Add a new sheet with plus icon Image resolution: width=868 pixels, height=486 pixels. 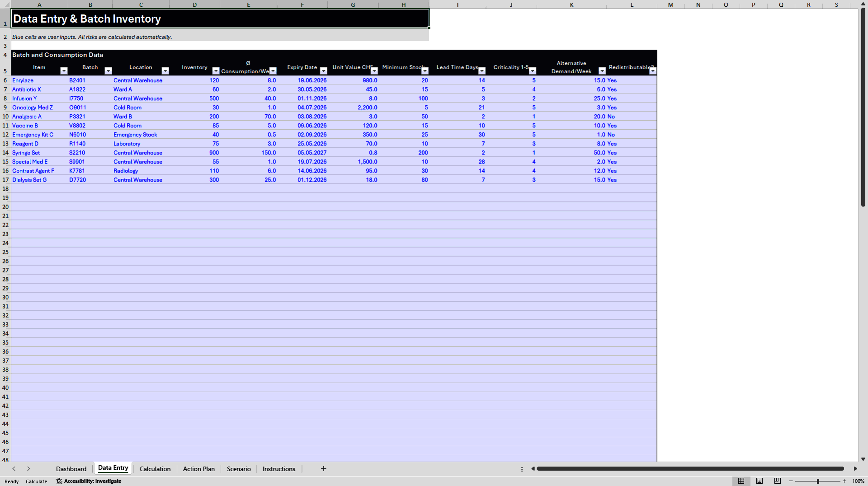pos(323,469)
